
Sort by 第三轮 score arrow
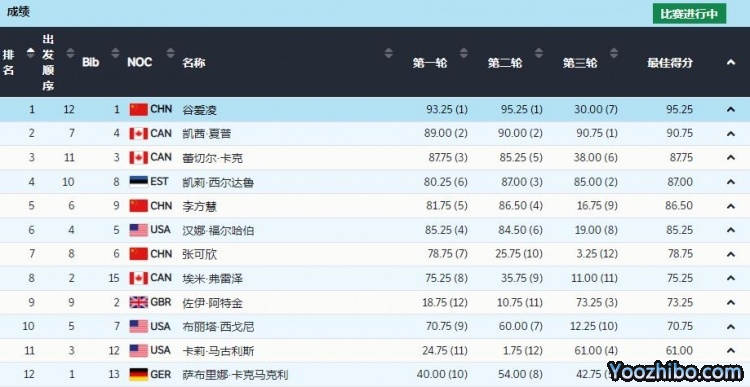point(614,53)
